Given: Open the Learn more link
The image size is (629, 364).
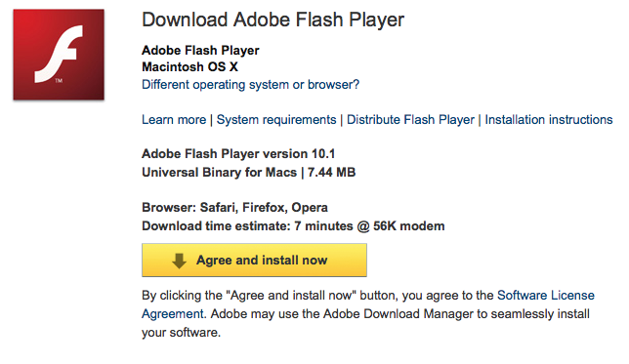Looking at the screenshot, I should [174, 119].
